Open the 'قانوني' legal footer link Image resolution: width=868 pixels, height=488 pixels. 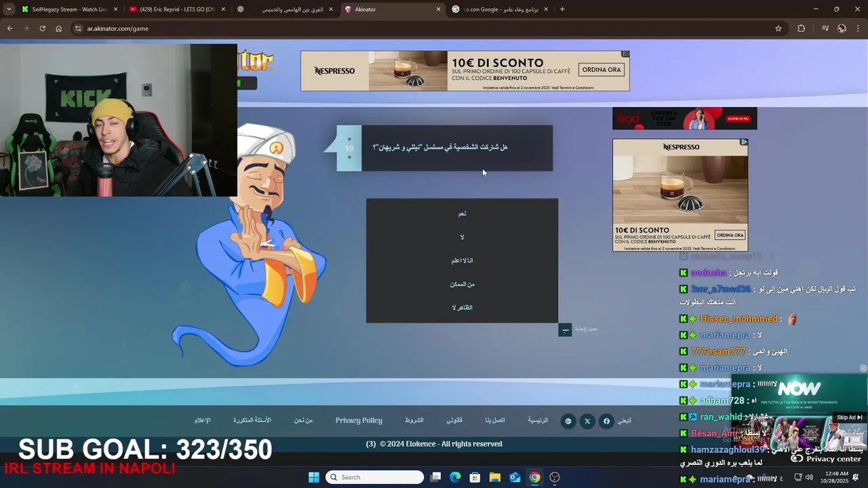click(454, 420)
